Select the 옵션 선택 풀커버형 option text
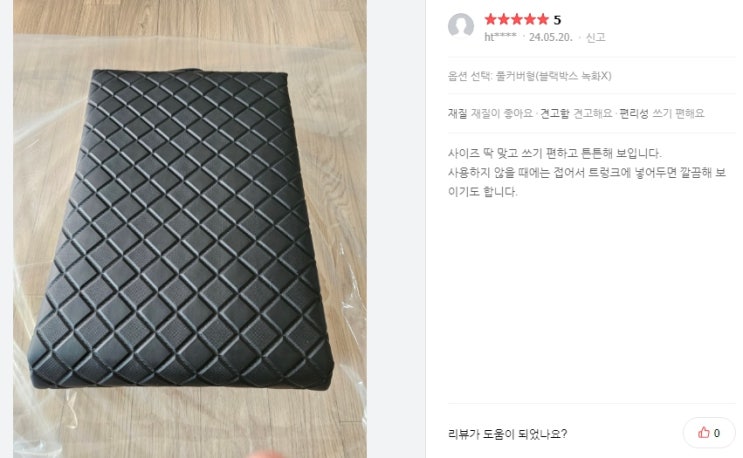 coord(529,76)
